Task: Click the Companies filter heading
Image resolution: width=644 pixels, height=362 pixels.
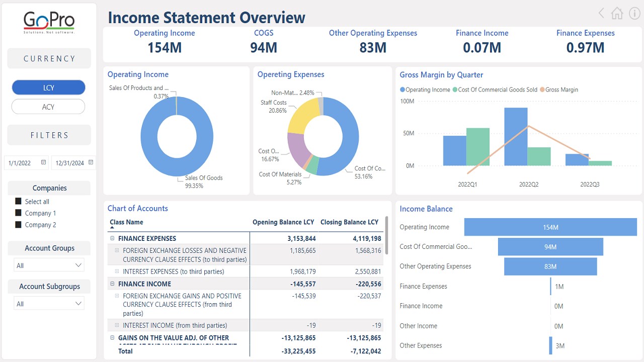Action: point(49,188)
